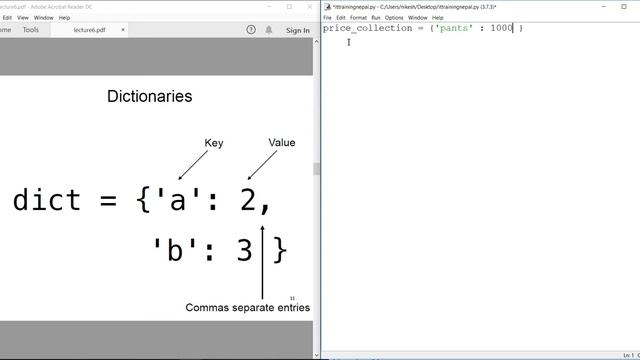Click the price_collection variable name
The height and width of the screenshot is (360, 640).
(368, 28)
